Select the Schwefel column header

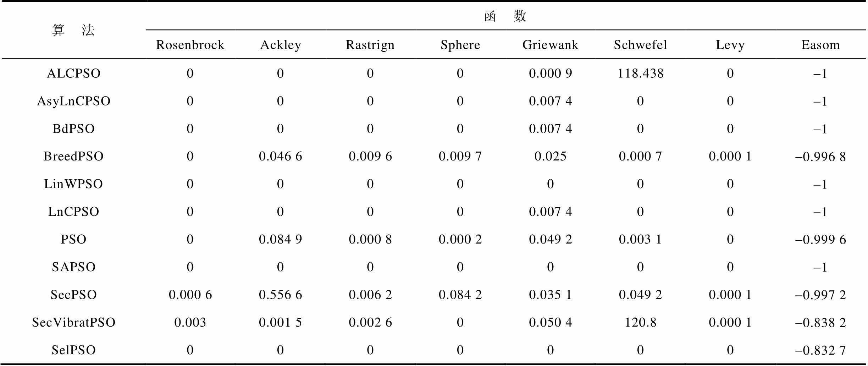tap(640, 45)
